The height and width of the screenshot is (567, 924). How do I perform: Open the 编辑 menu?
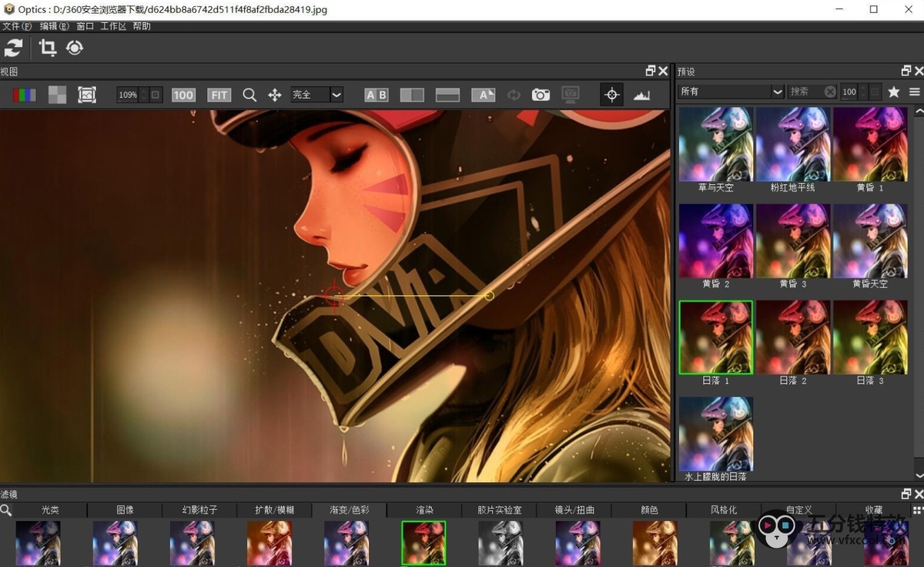point(54,26)
